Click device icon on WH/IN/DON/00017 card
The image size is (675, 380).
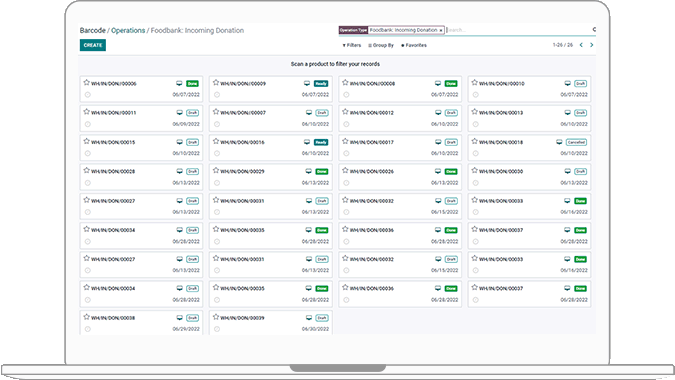pyautogui.click(x=438, y=142)
